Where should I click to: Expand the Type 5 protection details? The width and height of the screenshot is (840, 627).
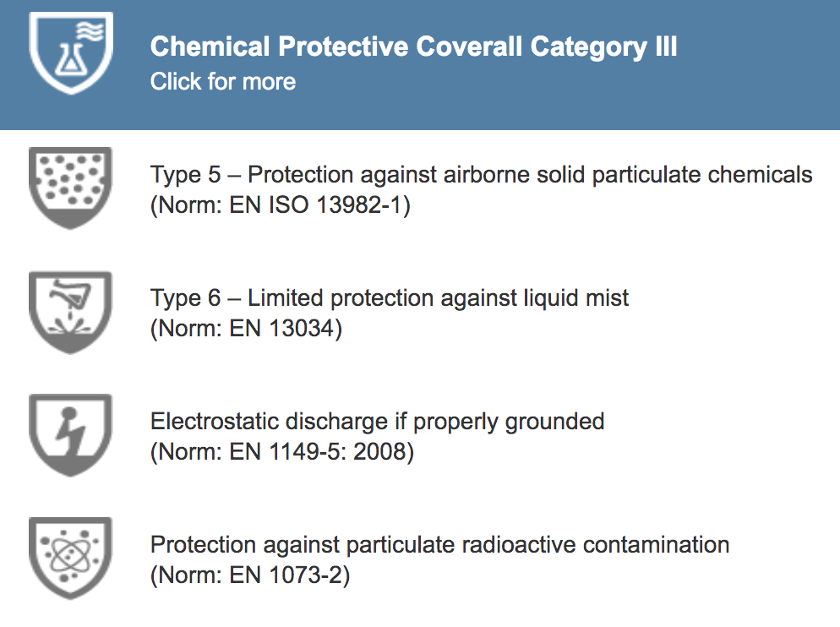click(x=480, y=174)
